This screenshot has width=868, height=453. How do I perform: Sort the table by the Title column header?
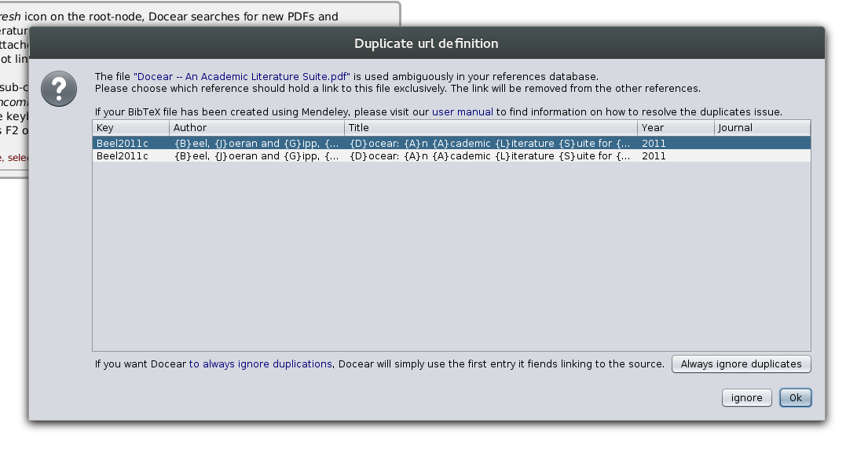point(491,128)
